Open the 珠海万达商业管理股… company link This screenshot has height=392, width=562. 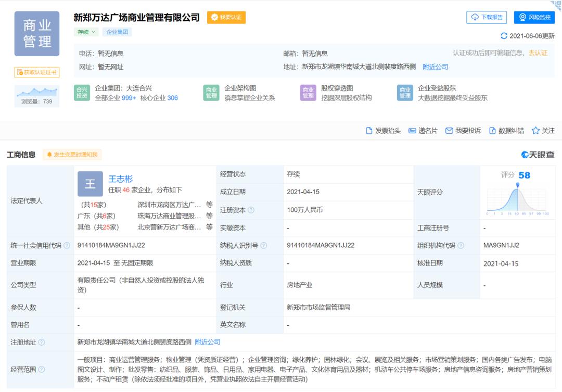[169, 216]
